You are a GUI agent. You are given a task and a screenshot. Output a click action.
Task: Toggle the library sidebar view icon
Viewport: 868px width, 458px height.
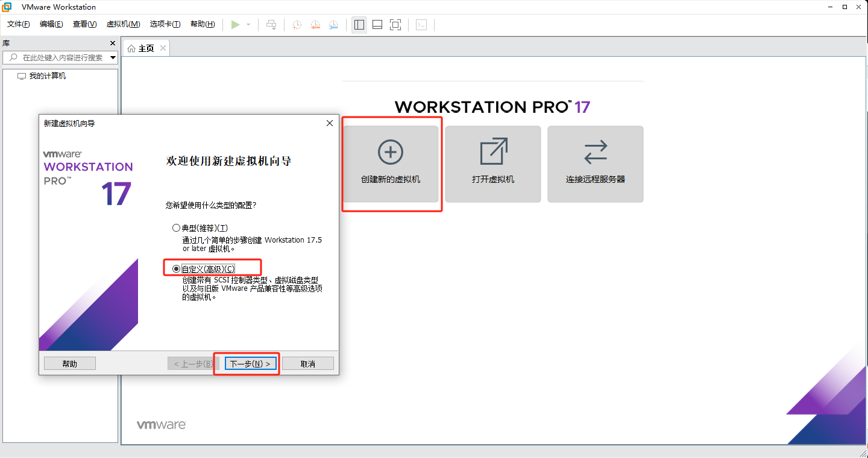pos(359,25)
